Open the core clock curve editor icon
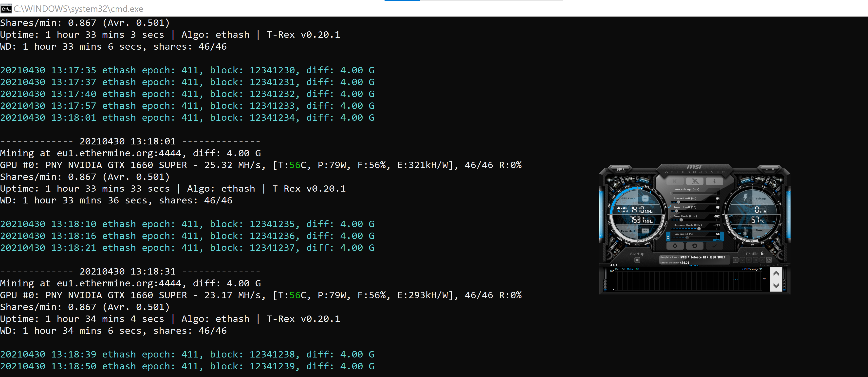The image size is (868, 377). pyautogui.click(x=670, y=217)
